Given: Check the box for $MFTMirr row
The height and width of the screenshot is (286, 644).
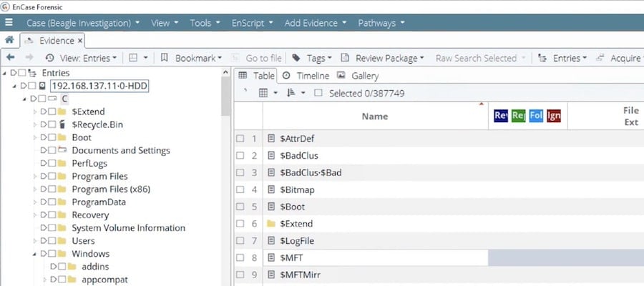Looking at the screenshot, I should pyautogui.click(x=240, y=275).
